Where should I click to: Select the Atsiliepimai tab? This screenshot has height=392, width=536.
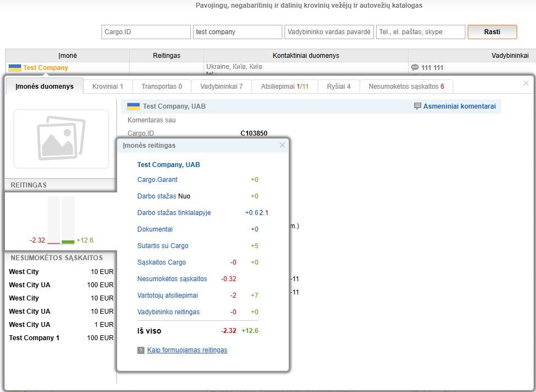click(285, 87)
